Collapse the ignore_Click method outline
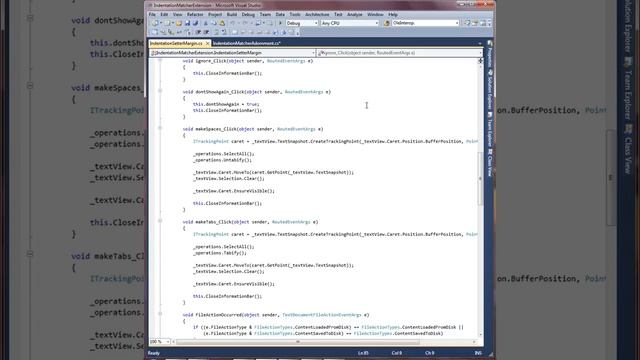 point(160,60)
